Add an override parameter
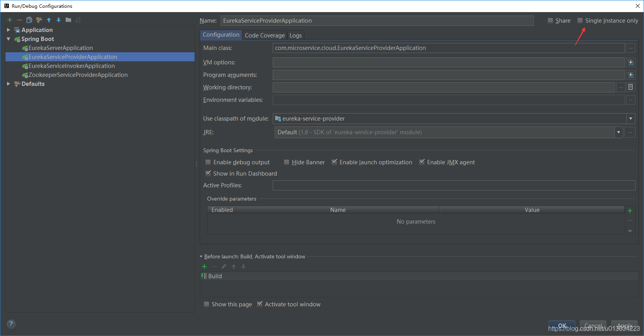This screenshot has width=644, height=336. point(630,211)
